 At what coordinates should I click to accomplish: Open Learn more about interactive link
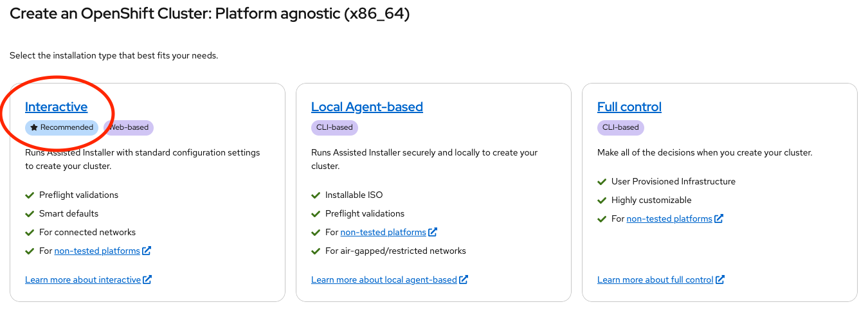(x=83, y=280)
